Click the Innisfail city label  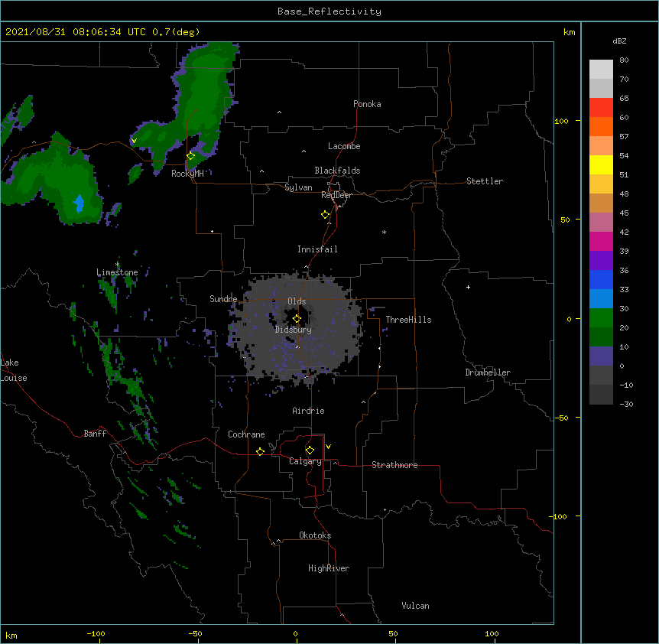[x=317, y=249]
